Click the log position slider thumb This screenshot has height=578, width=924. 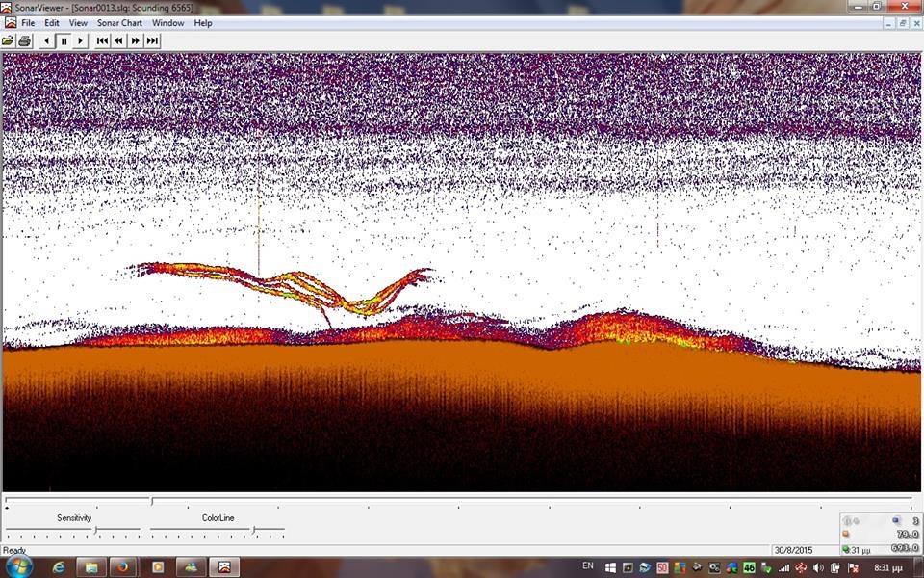tap(152, 501)
